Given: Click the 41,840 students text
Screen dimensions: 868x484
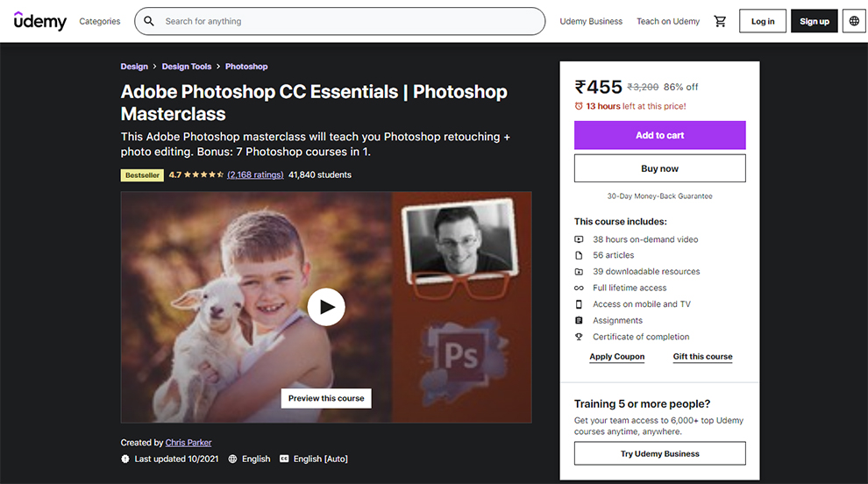Looking at the screenshot, I should pos(320,174).
